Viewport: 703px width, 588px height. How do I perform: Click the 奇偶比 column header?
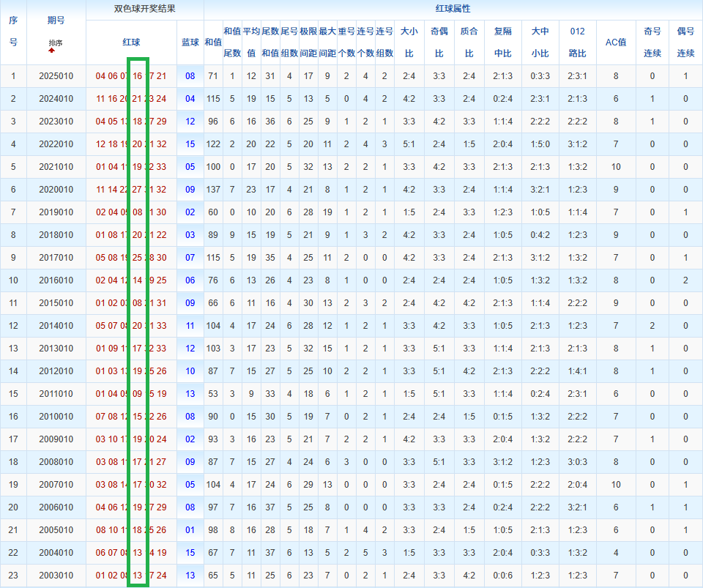tap(439, 42)
